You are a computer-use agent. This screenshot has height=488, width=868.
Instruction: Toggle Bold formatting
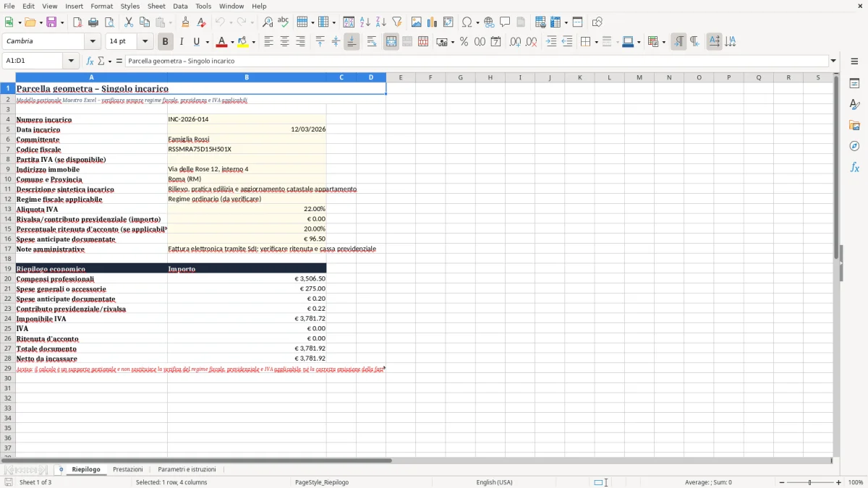[165, 42]
